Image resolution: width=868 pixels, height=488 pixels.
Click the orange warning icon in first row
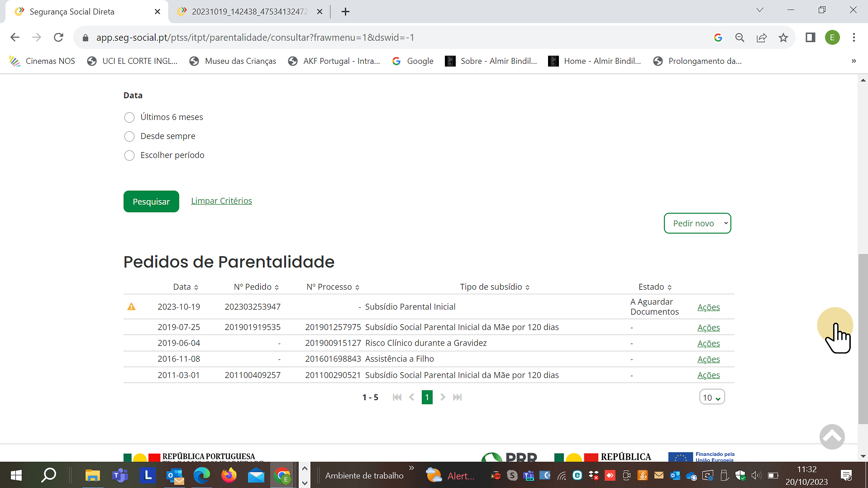pyautogui.click(x=131, y=307)
